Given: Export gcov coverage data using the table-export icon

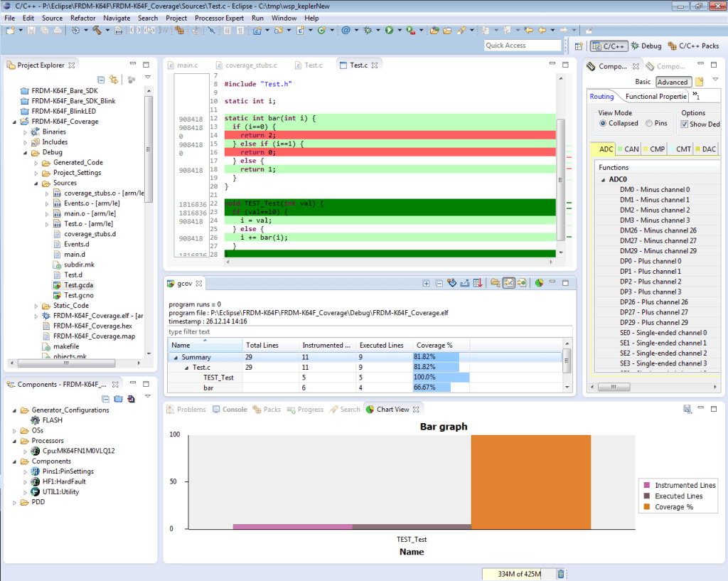Looking at the screenshot, I should tap(477, 283).
